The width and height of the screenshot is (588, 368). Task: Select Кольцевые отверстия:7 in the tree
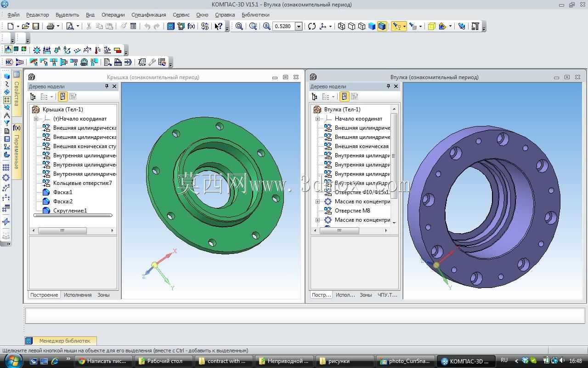coord(83,183)
